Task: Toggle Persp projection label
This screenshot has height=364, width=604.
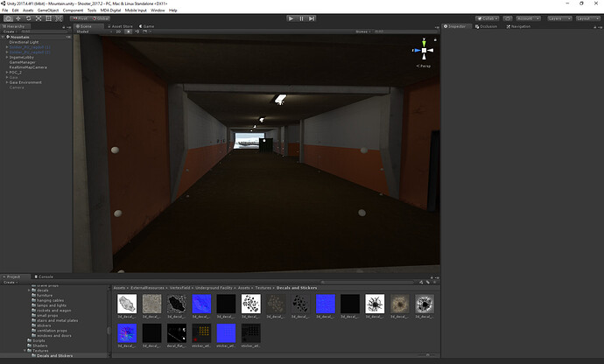Action: pos(424,66)
